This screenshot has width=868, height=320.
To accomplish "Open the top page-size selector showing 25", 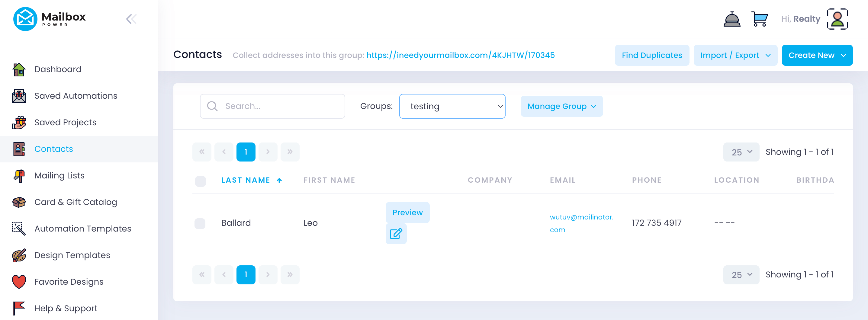I will (x=741, y=152).
